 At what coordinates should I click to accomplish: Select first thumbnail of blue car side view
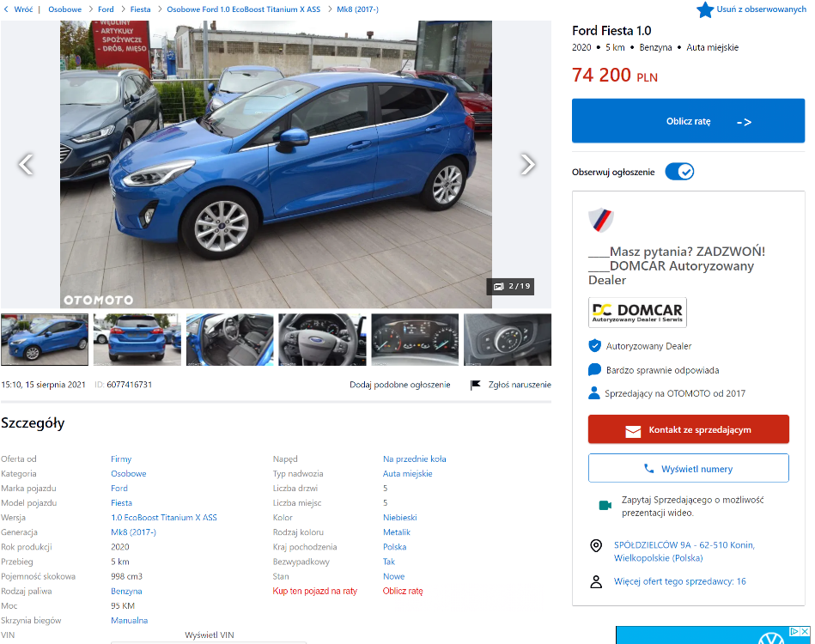45,339
